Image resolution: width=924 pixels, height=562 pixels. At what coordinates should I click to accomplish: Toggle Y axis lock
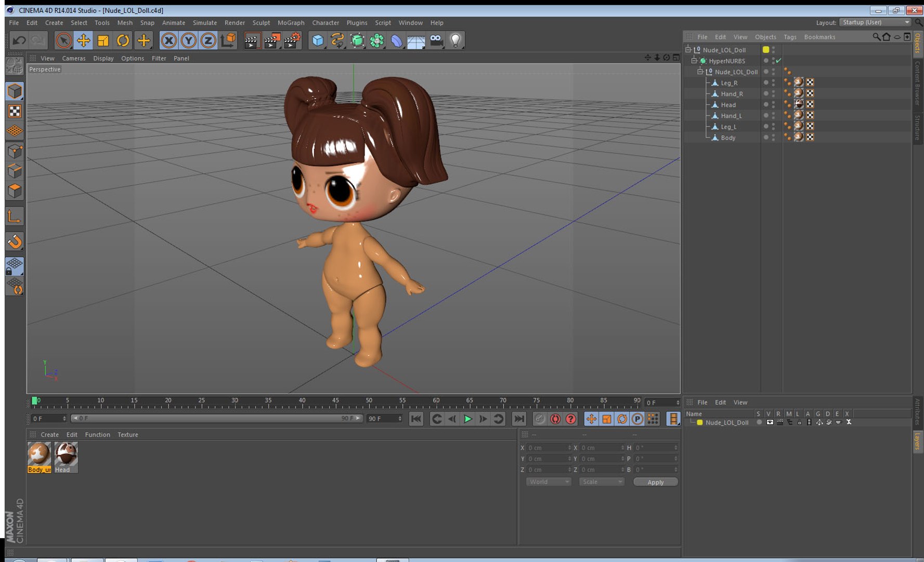tap(188, 41)
